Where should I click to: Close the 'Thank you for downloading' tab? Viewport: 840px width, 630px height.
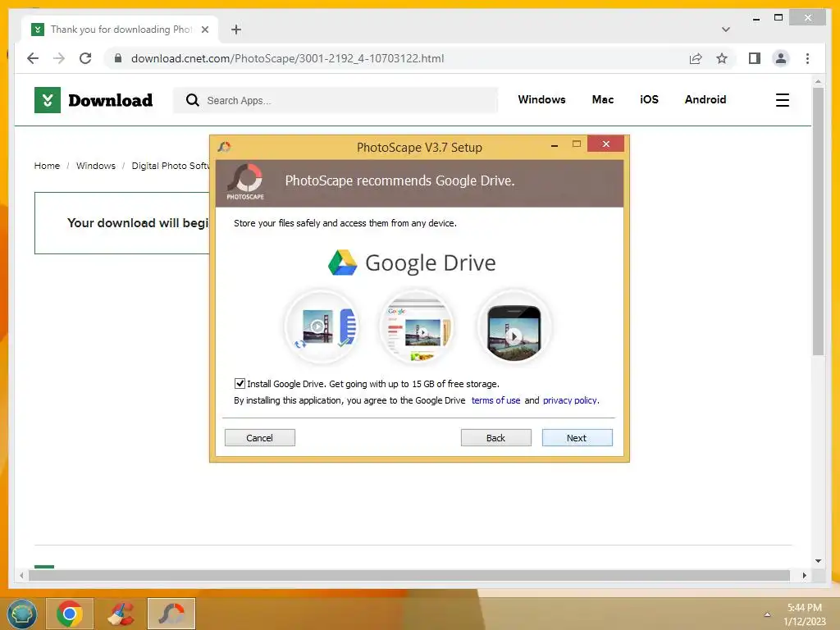tap(204, 30)
